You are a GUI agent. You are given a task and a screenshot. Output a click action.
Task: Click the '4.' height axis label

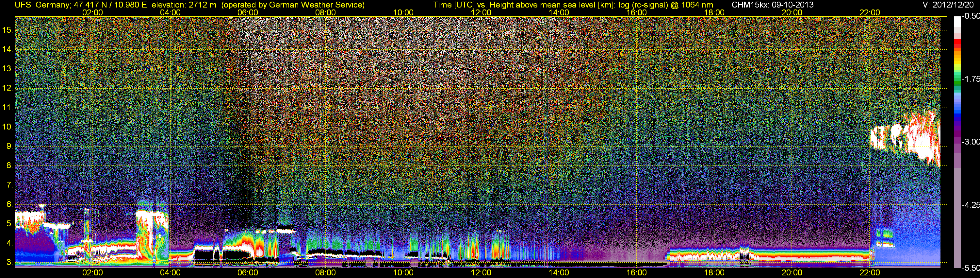[9, 243]
